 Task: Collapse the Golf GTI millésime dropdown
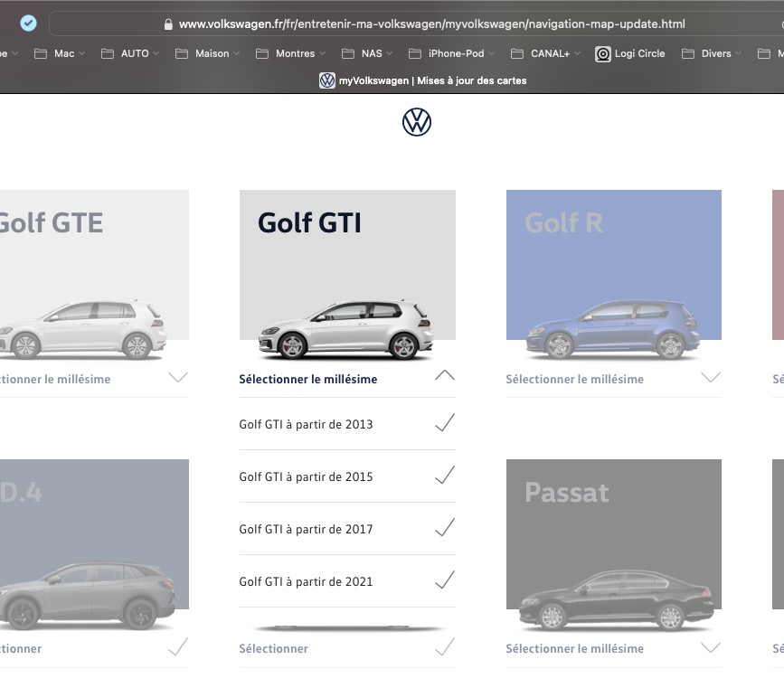pyautogui.click(x=347, y=379)
